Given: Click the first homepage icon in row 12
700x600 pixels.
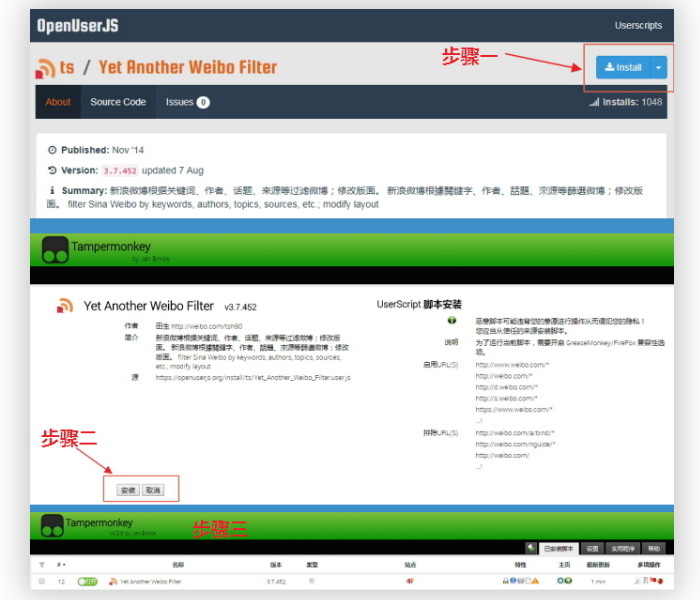Looking at the screenshot, I should click(561, 581).
